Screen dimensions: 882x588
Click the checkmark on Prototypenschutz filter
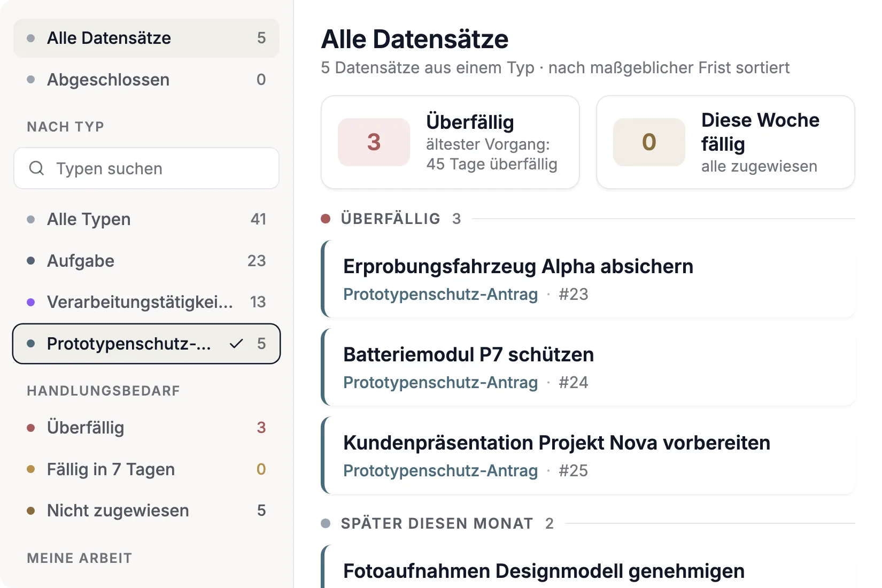tap(236, 344)
